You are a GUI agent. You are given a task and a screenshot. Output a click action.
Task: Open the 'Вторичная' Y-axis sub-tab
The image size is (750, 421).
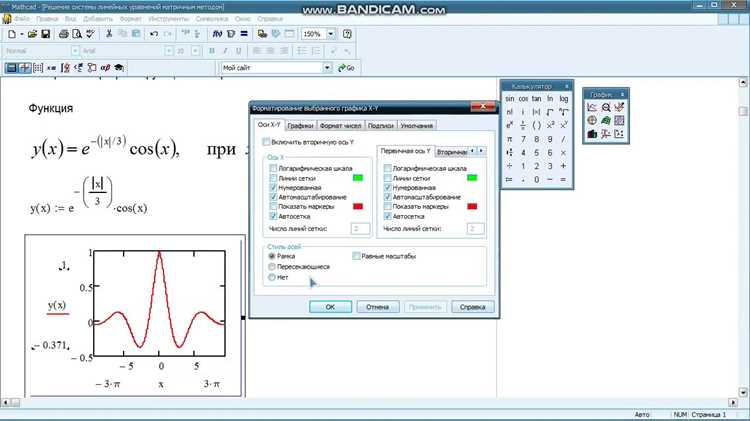452,152
